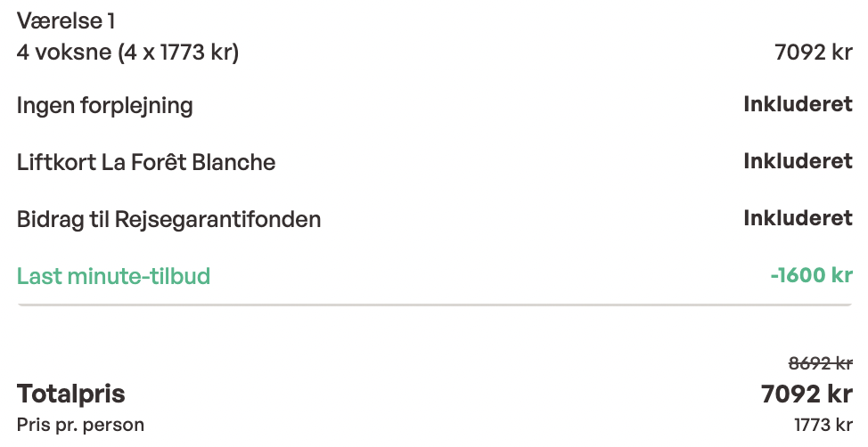This screenshot has width=868, height=447.
Task: Click the green Last minute-tilbud text
Action: (113, 276)
